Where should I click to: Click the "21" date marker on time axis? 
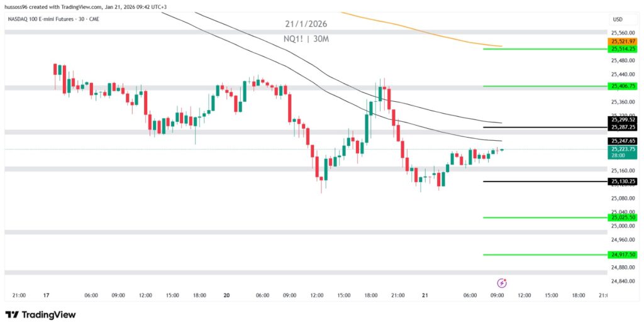[x=425, y=295]
